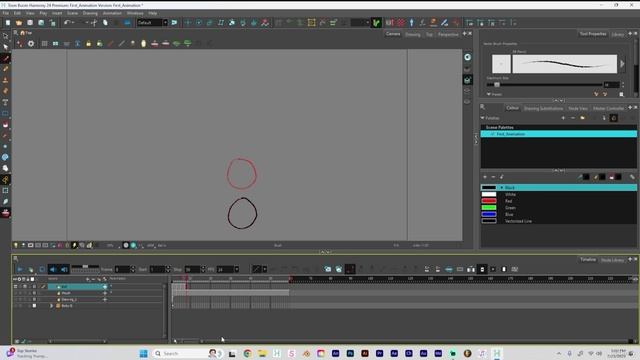Click the search icon in Colour panel

(x=482, y=107)
